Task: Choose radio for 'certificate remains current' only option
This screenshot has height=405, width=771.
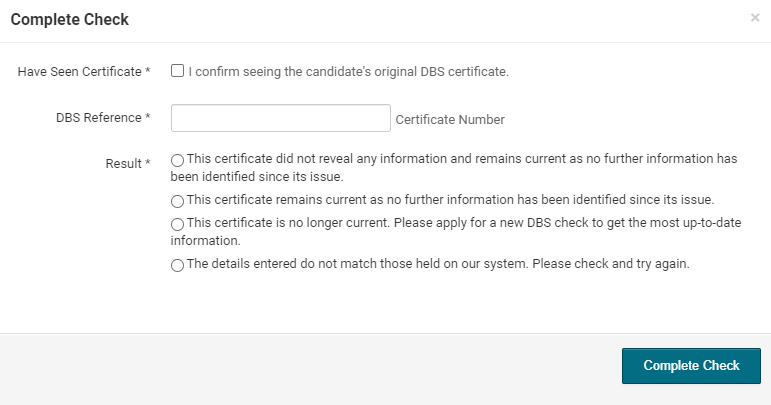Action: [x=177, y=201]
